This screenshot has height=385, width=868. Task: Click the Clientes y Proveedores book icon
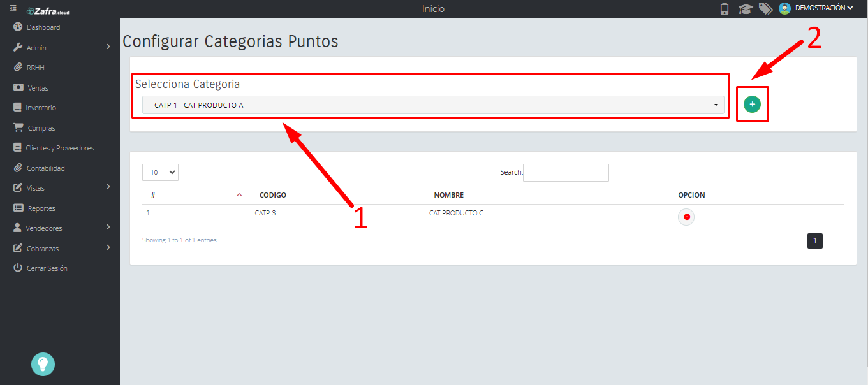pyautogui.click(x=18, y=148)
